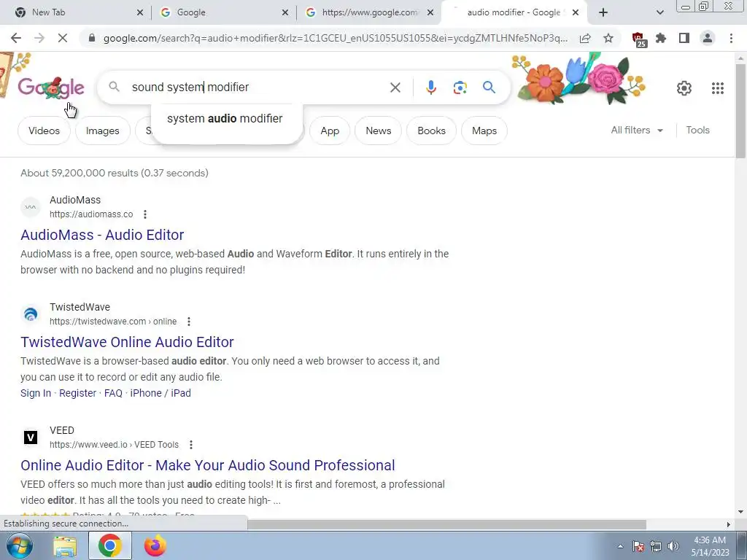Screen dimensions: 747x560
Task: Start voice search with microphone icon
Action: pyautogui.click(x=430, y=87)
